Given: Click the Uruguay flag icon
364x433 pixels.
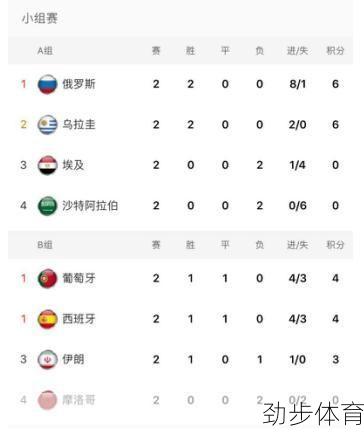Looking at the screenshot, I should 47,125.
